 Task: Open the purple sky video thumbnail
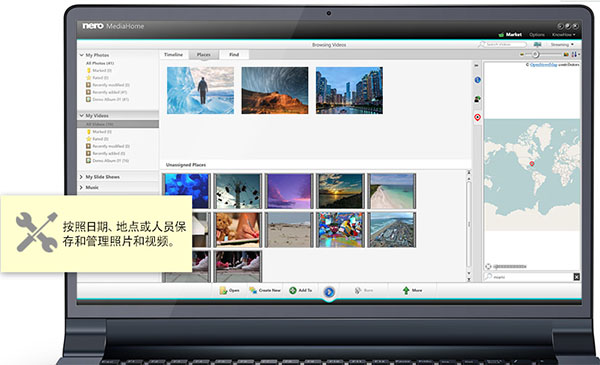click(x=289, y=191)
